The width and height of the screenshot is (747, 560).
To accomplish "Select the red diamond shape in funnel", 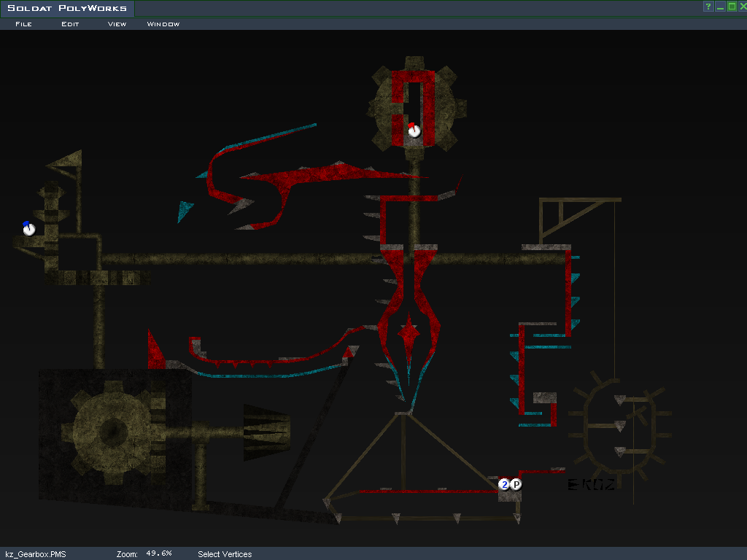I will click(x=408, y=333).
